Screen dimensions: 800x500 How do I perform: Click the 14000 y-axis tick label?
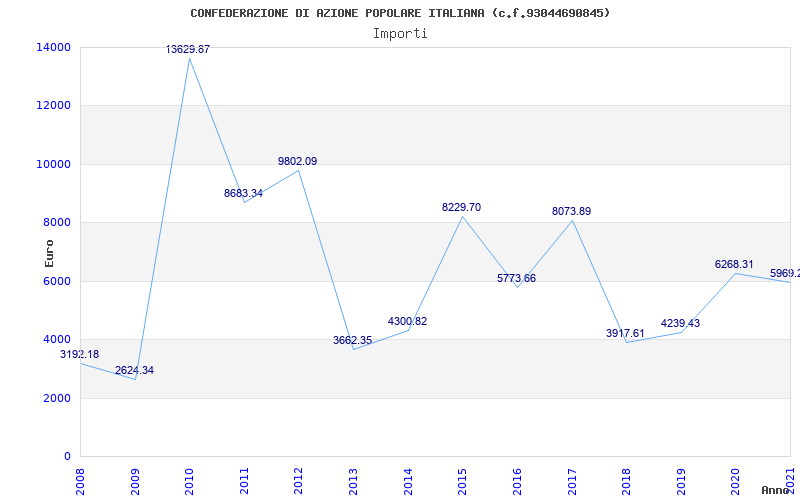53,47
